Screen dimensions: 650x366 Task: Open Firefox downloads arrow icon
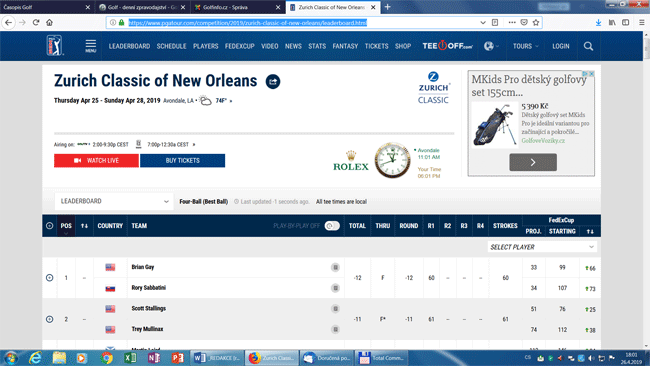point(598,23)
